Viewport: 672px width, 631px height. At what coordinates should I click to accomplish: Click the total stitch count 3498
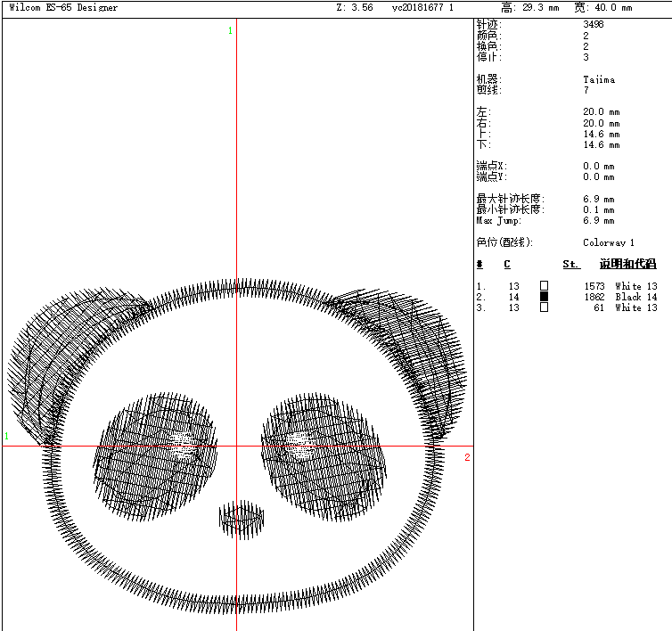tap(593, 25)
